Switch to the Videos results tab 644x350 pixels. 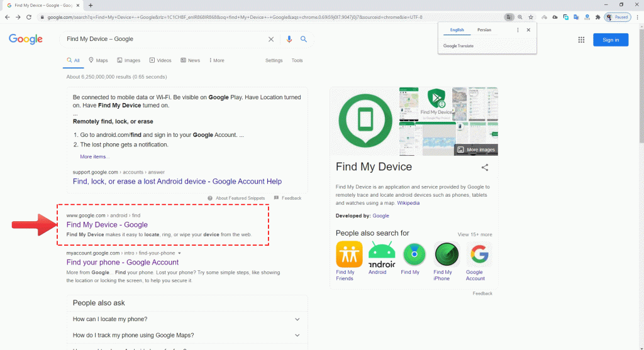click(x=160, y=60)
